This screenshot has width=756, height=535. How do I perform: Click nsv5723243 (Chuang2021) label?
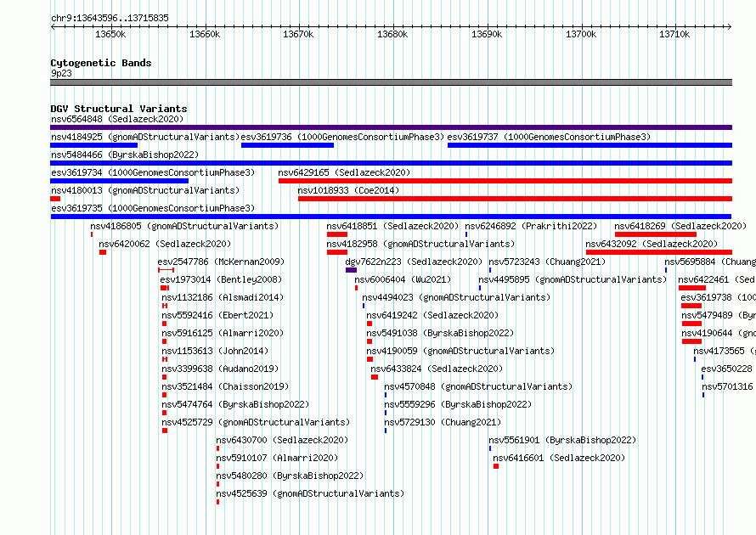[547, 262]
